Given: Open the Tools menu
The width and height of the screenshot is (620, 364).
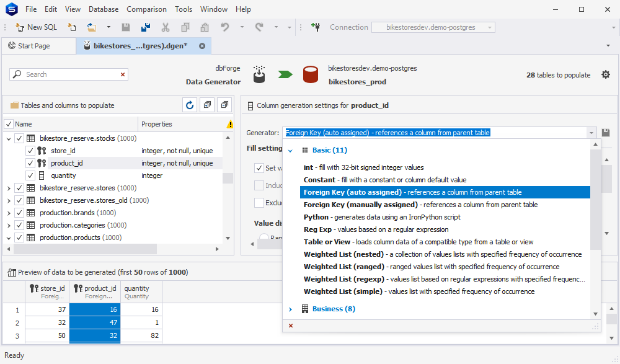Looking at the screenshot, I should coord(184,9).
